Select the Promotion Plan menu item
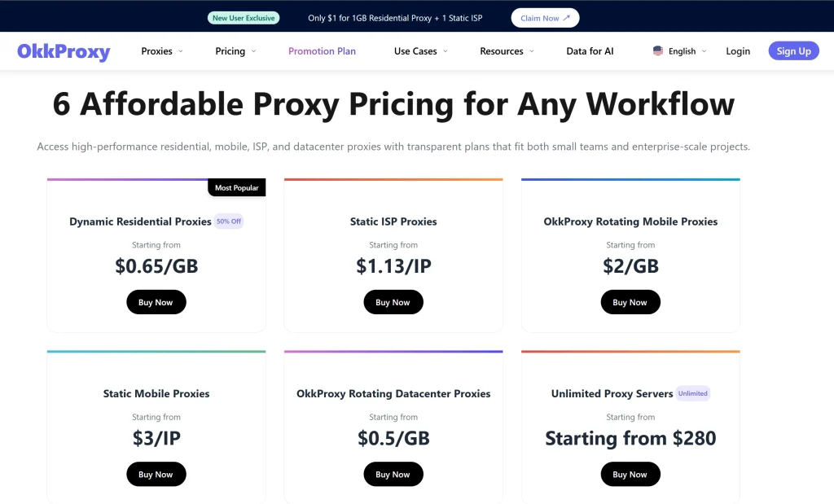The width and height of the screenshot is (834, 504). click(x=322, y=50)
